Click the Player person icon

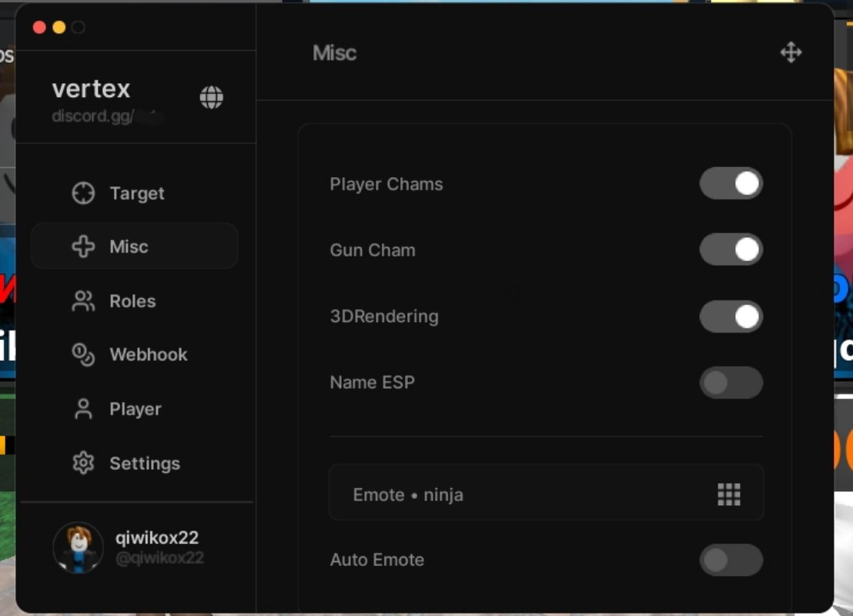83,409
